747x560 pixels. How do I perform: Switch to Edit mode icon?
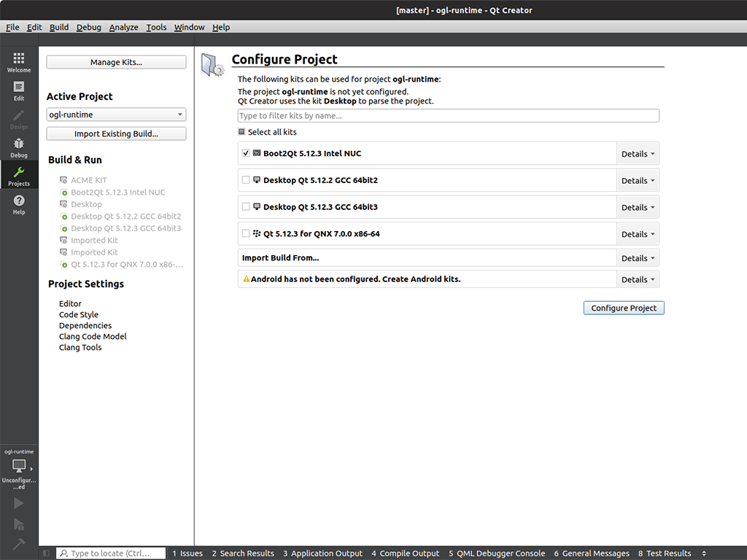coord(19,90)
